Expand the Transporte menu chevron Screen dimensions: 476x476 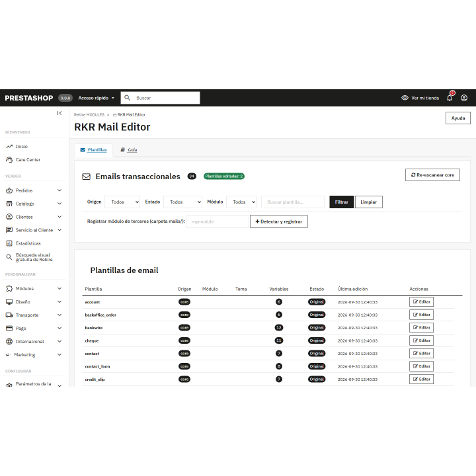pyautogui.click(x=59, y=315)
